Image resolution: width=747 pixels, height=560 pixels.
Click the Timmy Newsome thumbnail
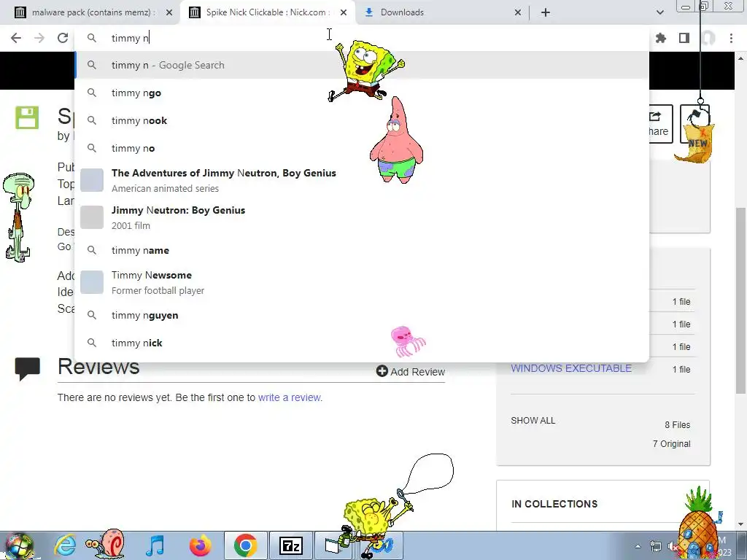pos(92,282)
